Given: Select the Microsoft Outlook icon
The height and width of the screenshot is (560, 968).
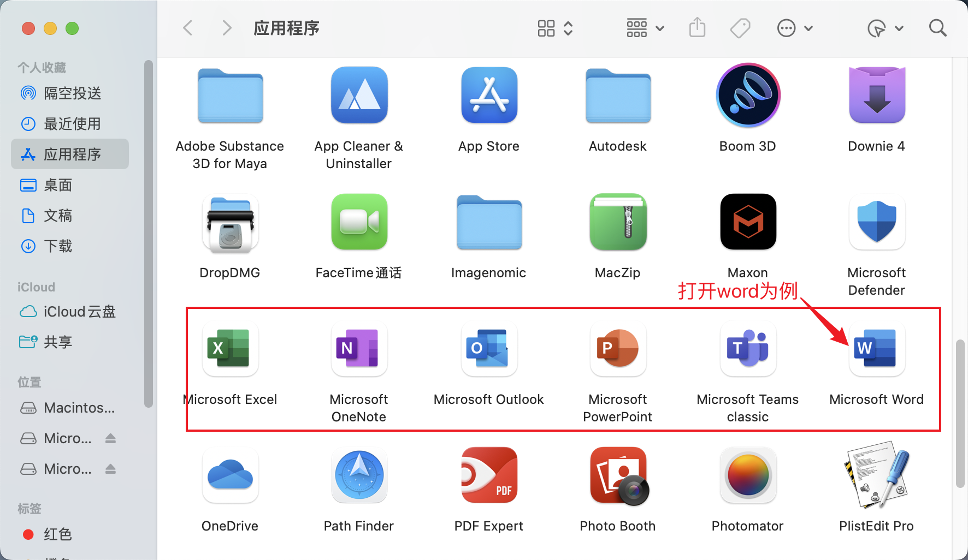Looking at the screenshot, I should pos(489,349).
